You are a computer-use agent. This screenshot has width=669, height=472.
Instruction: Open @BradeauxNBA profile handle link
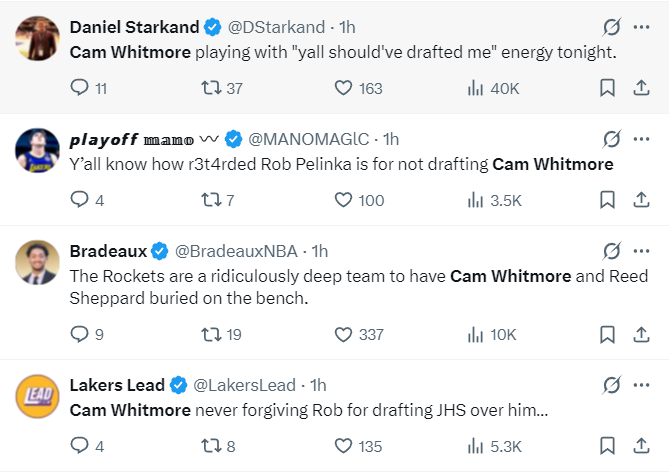[x=240, y=250]
